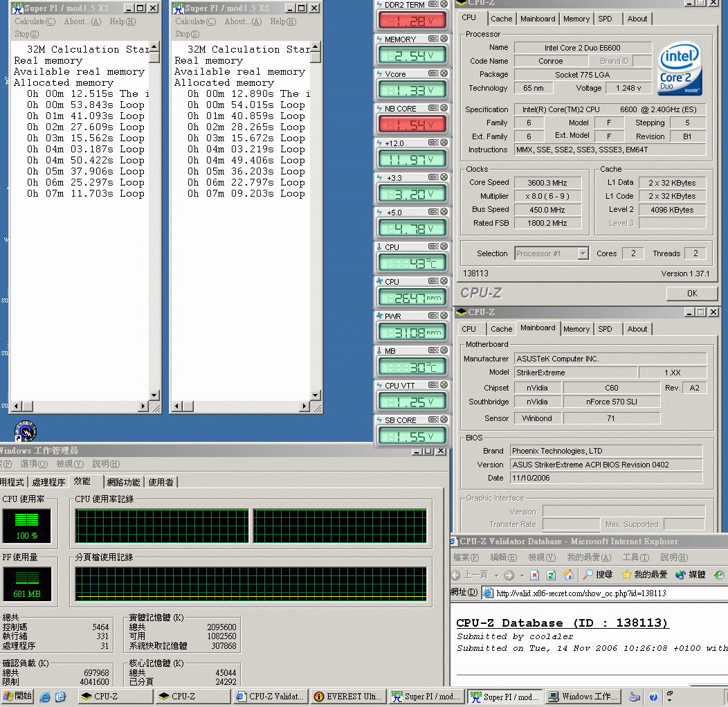Viewport: 728px width, 707px height.
Task: Open the Favorites menu (我的最愛) in Internet Explorer
Action: tap(589, 557)
